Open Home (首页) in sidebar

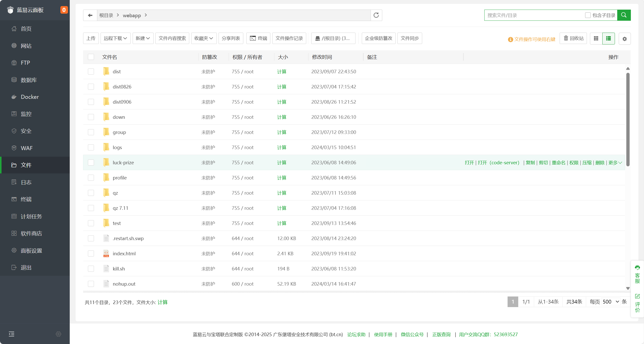[x=35, y=29]
